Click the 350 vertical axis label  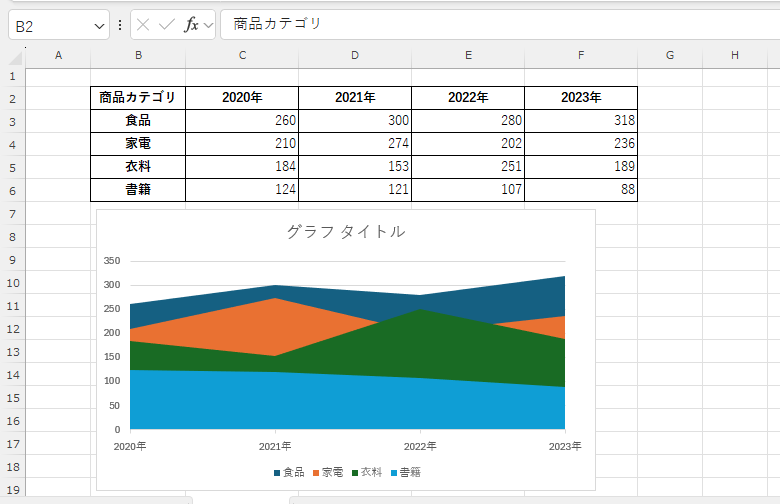pyautogui.click(x=112, y=261)
